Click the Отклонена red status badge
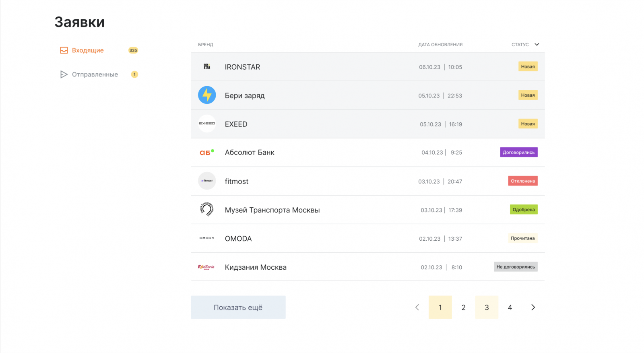 point(522,181)
